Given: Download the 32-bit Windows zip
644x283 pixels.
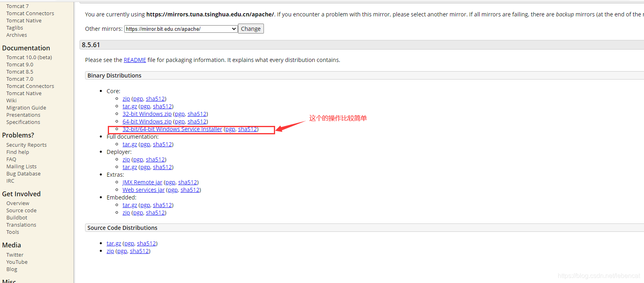Looking at the screenshot, I should pyautogui.click(x=147, y=114).
